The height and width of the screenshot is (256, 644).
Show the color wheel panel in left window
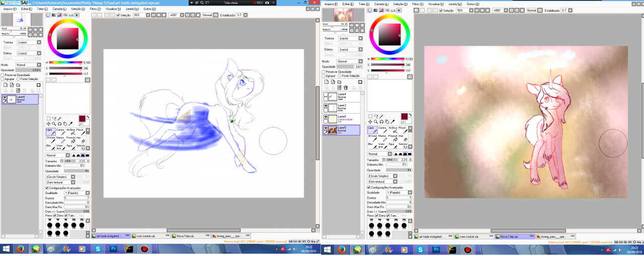coord(48,15)
